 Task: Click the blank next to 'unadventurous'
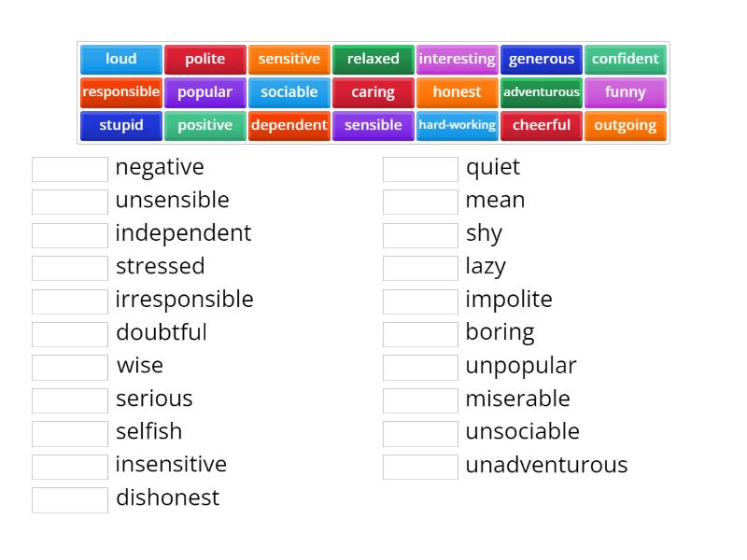(x=420, y=466)
